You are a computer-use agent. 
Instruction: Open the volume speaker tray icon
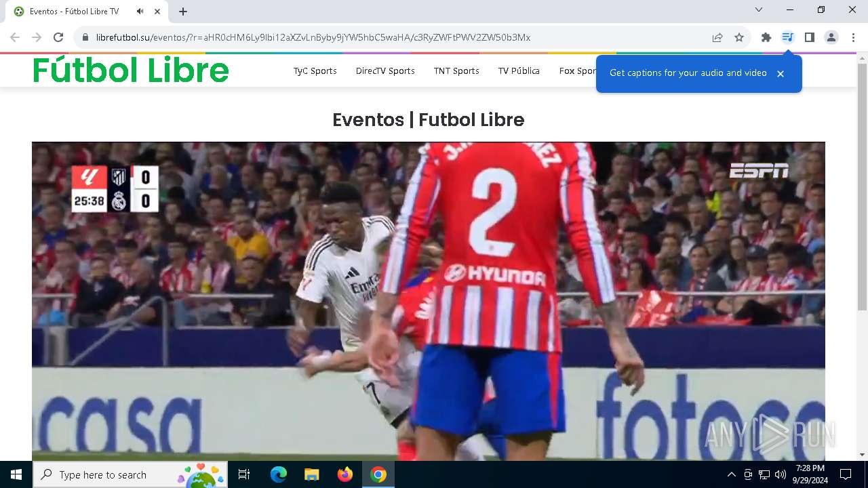click(781, 474)
